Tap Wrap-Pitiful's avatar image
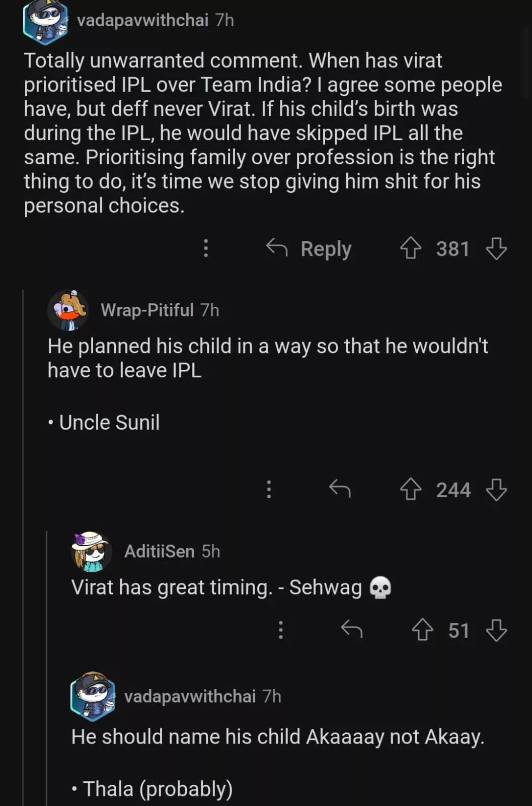Screen dimensions: 532x806 (x=69, y=310)
